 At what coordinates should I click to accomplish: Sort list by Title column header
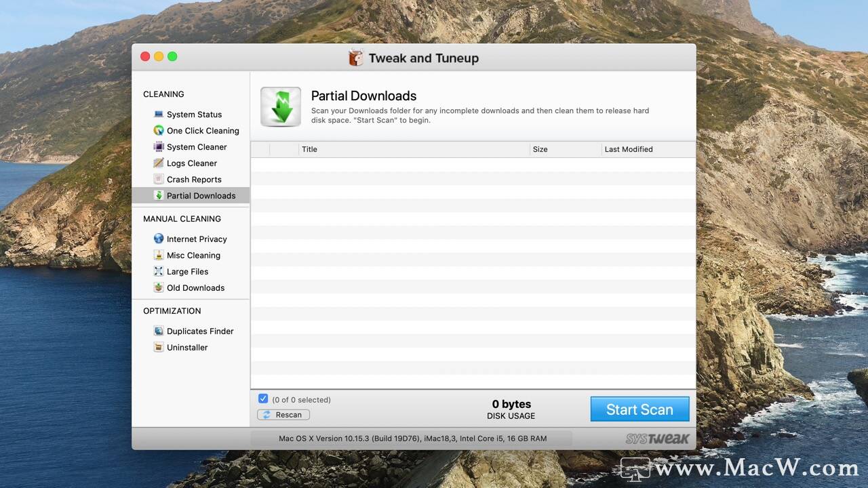click(x=414, y=149)
